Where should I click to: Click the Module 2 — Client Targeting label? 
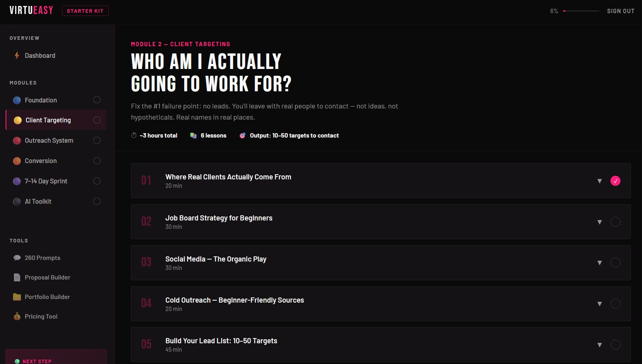coord(181,44)
